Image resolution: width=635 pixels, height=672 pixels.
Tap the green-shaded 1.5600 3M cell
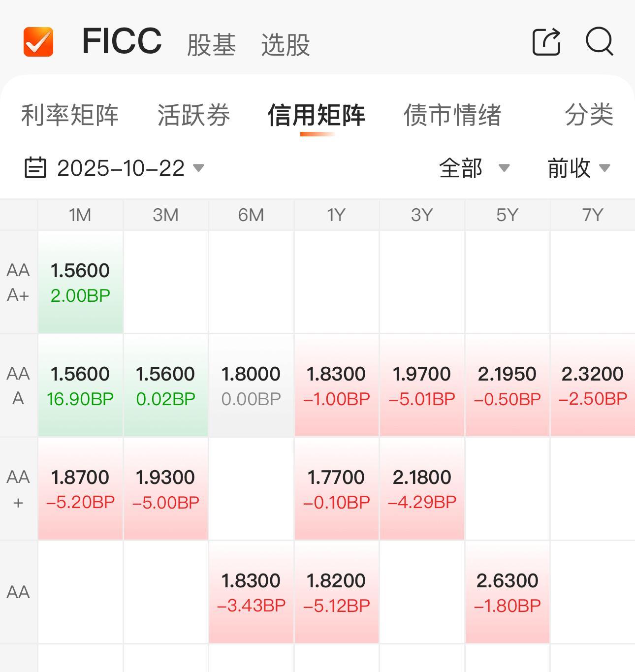click(x=165, y=385)
